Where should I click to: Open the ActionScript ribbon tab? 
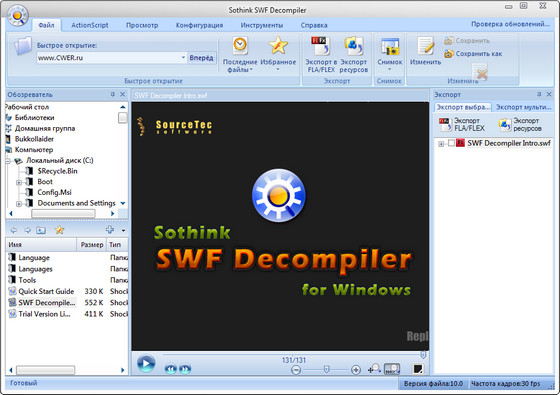[x=90, y=25]
